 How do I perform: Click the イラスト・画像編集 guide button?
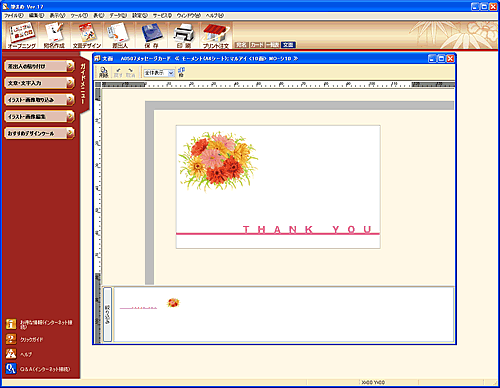pos(39,116)
